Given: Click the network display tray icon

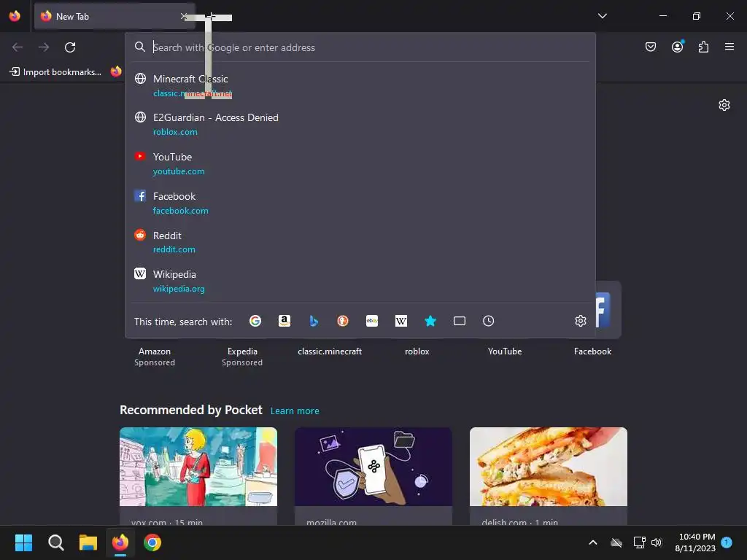Looking at the screenshot, I should pos(639,542).
